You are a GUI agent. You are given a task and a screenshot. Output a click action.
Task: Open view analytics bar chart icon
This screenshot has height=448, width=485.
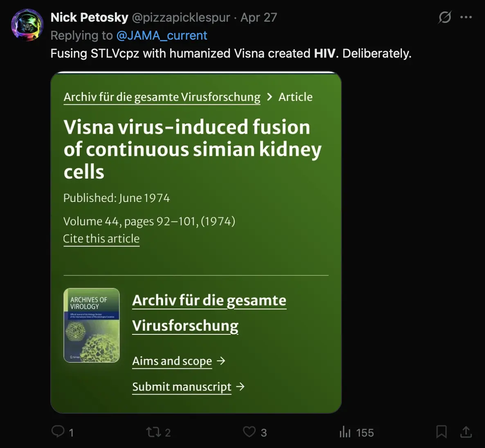click(345, 432)
